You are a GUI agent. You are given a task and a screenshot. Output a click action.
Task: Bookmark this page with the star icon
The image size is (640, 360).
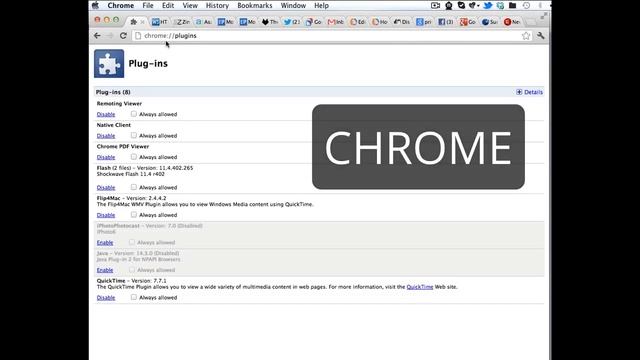[x=526, y=36]
